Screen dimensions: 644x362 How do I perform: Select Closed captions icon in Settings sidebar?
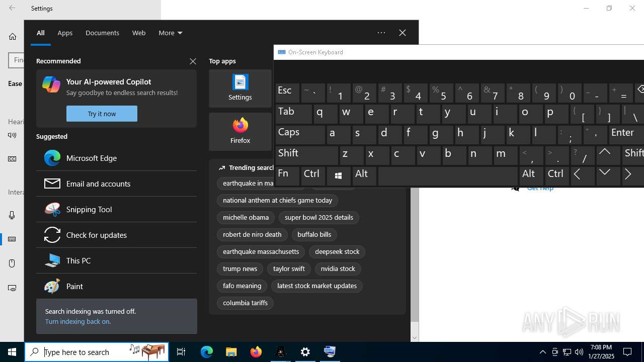point(12,159)
